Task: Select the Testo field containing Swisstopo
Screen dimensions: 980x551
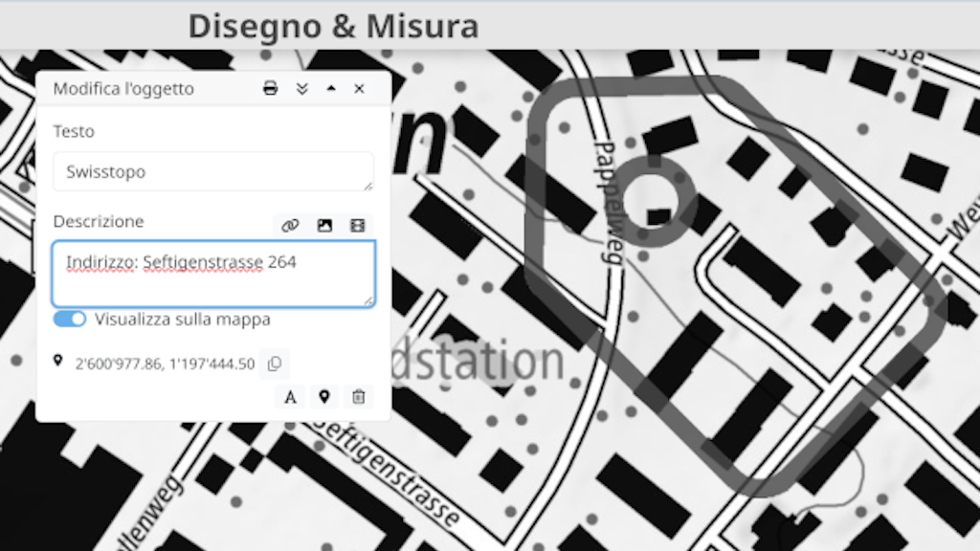Action: 212,171
